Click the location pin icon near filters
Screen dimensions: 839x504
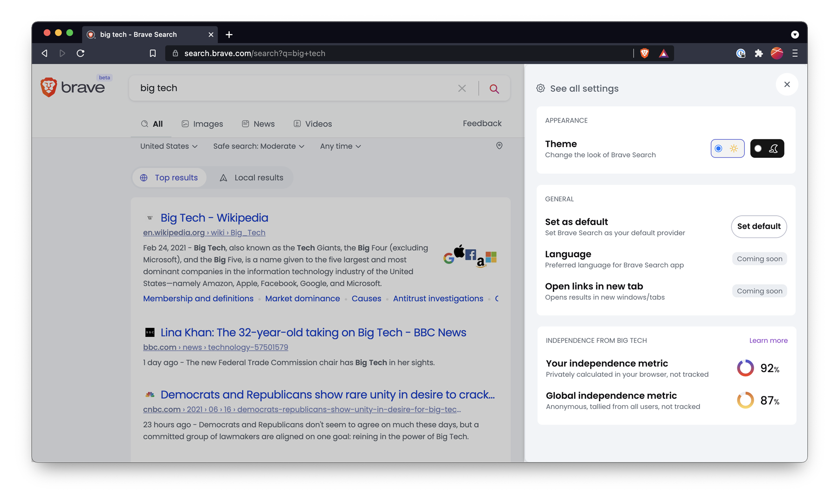(x=499, y=146)
